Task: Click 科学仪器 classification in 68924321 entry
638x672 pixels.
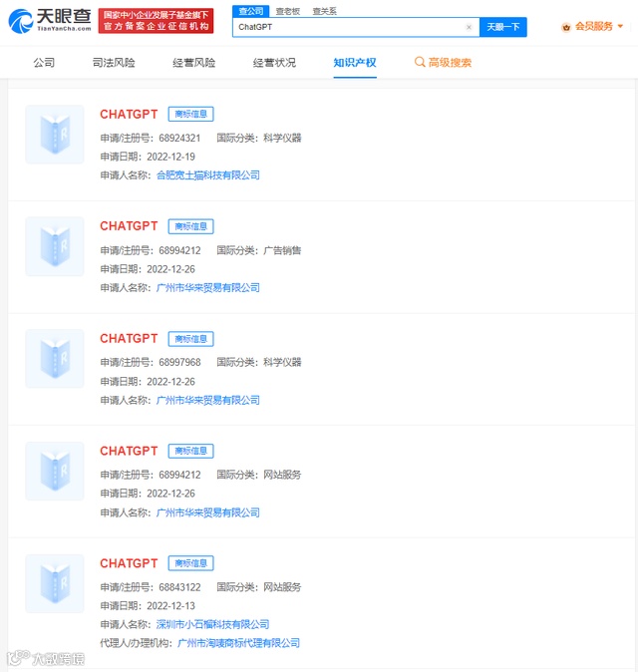Action: 282,138
